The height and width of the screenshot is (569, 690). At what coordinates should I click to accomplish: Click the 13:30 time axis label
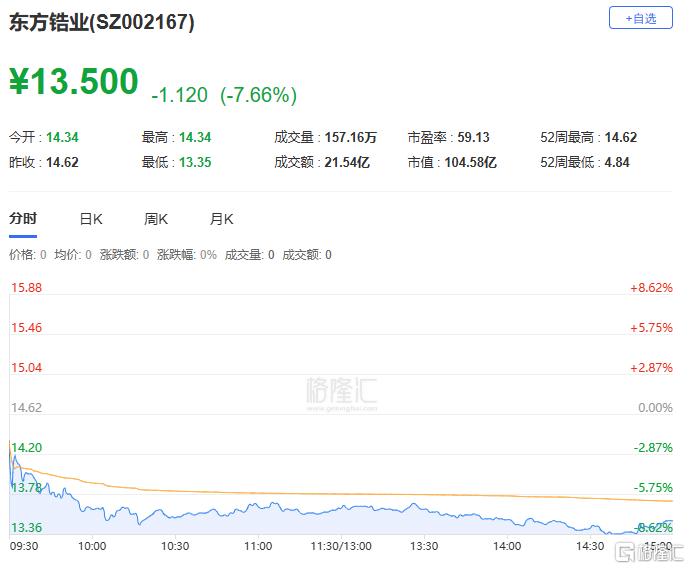point(424,547)
